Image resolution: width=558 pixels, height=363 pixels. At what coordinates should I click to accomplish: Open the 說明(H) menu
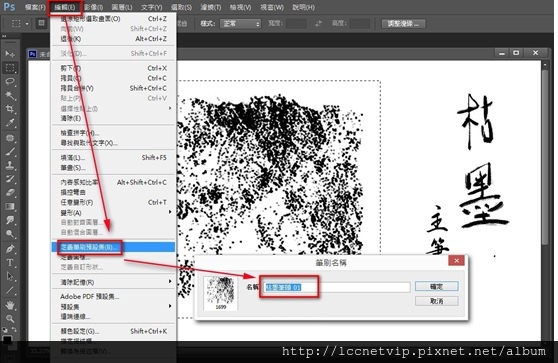(304, 7)
